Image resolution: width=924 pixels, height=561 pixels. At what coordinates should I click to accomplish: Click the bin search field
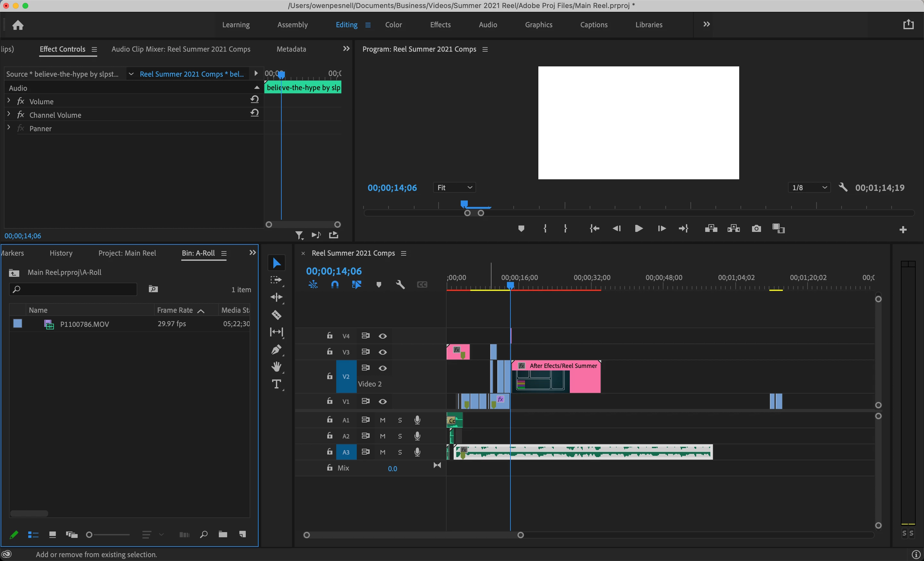(x=73, y=289)
